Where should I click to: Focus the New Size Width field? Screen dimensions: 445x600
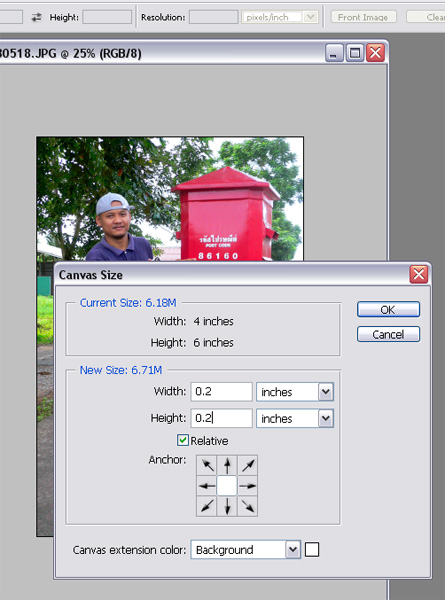point(222,392)
